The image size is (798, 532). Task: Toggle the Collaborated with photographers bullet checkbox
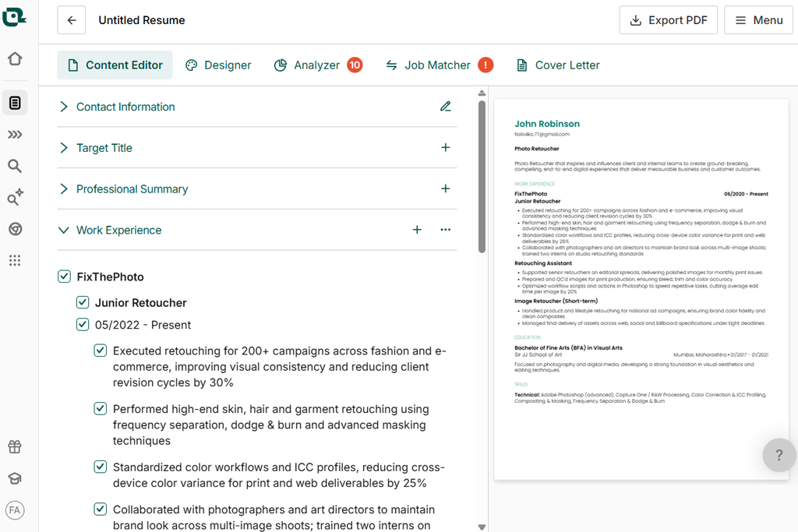click(101, 509)
